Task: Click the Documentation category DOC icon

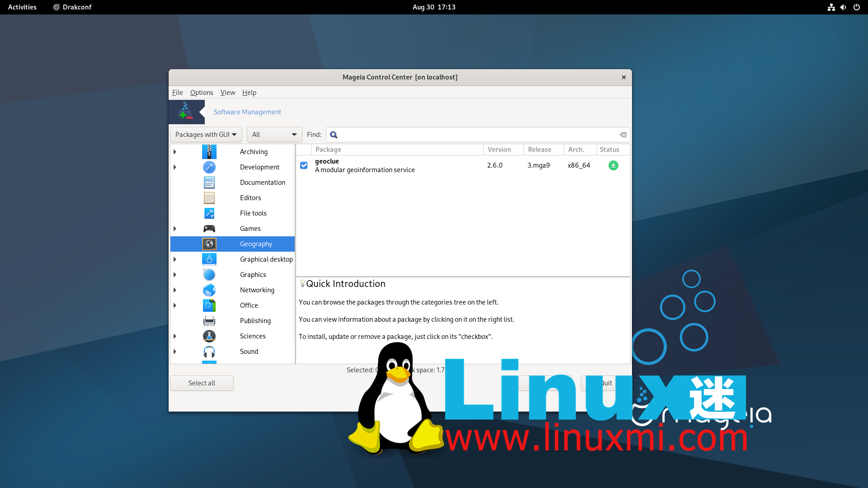Action: [209, 183]
